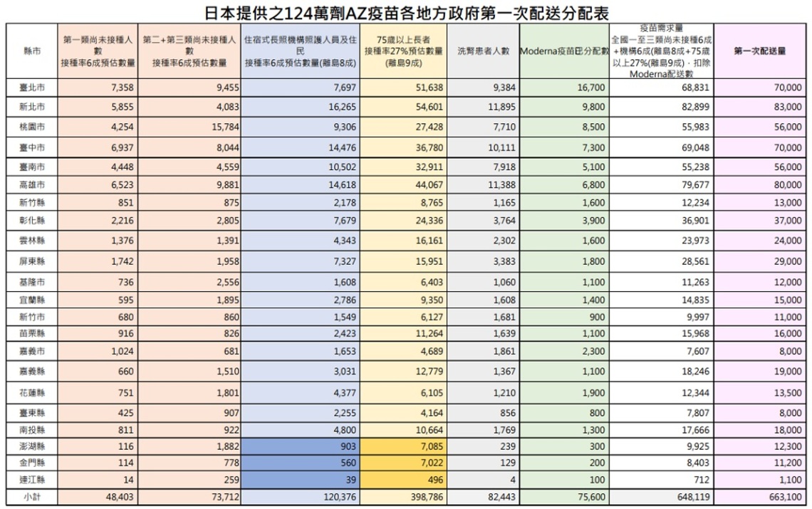Click the 彰化縣 row label

pyautogui.click(x=32, y=221)
